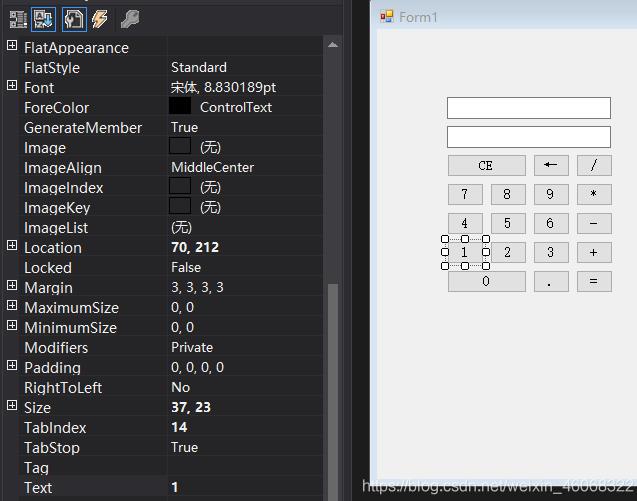This screenshot has width=637, height=501.
Task: Expand the Size property
Action: pos(12,405)
